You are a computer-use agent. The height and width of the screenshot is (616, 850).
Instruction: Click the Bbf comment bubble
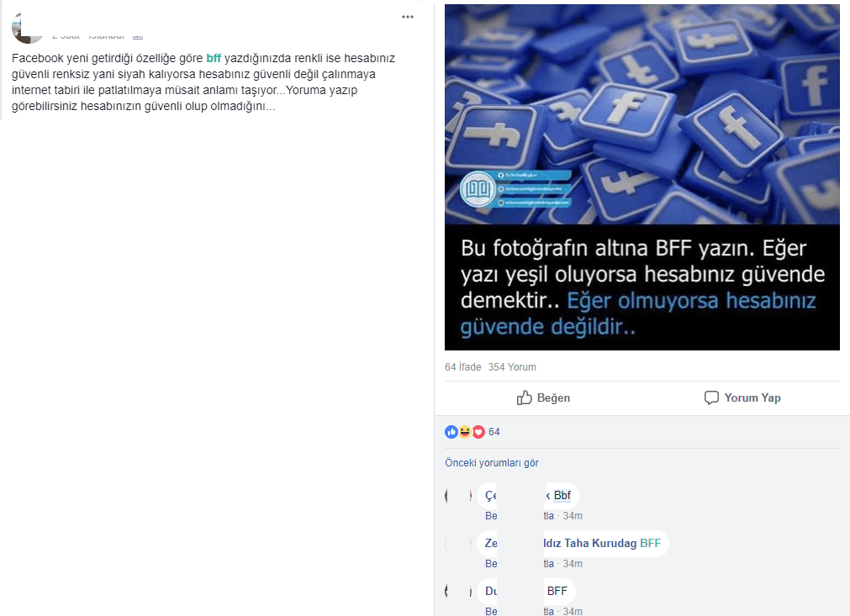pos(528,495)
